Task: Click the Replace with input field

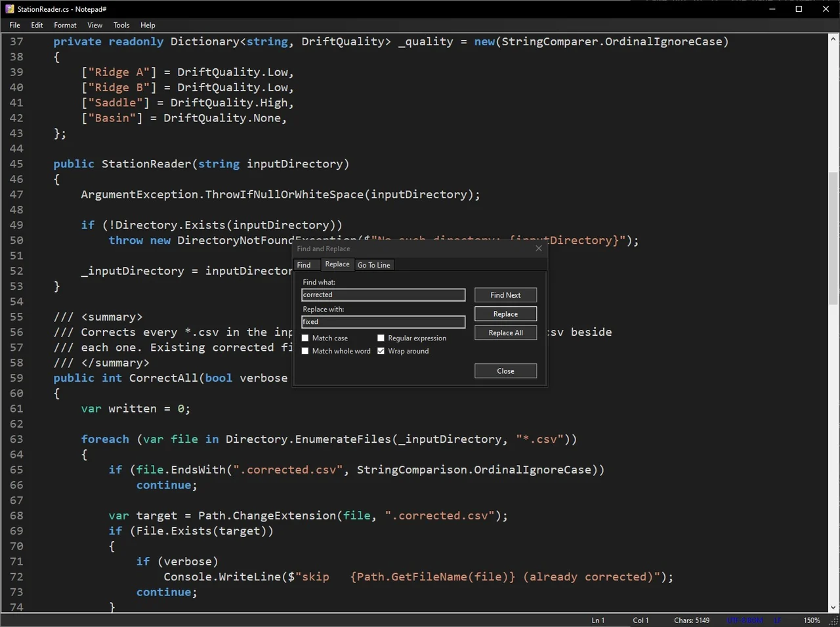Action: click(x=383, y=322)
